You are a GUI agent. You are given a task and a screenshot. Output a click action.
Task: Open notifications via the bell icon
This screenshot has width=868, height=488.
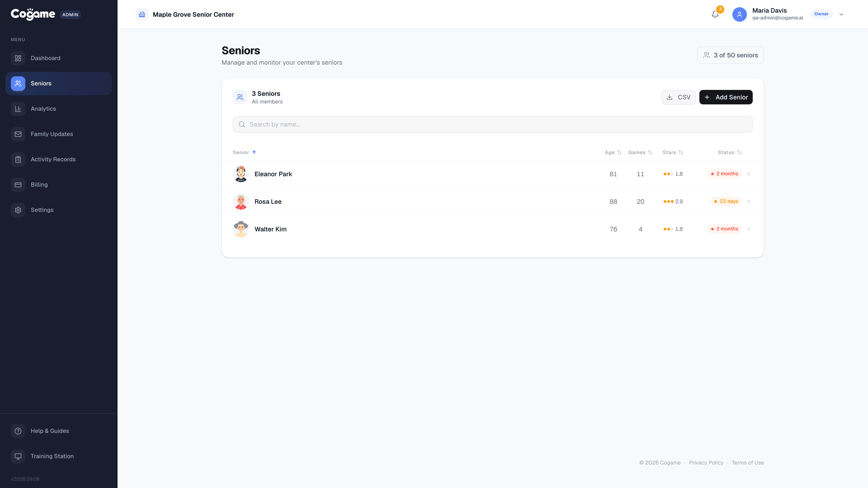click(715, 14)
